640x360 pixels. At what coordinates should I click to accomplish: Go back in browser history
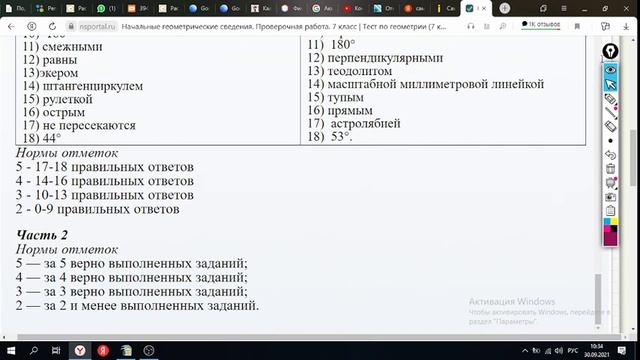point(11,27)
